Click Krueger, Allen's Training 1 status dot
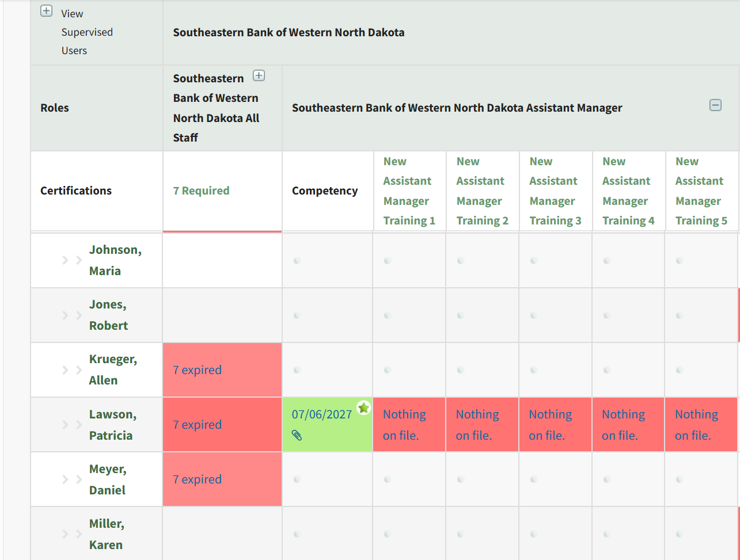The width and height of the screenshot is (740, 560). (388, 370)
